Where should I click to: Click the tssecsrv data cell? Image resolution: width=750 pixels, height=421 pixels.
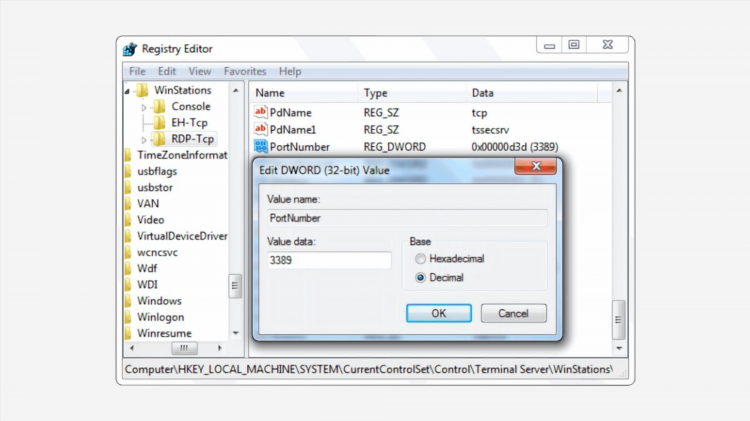[490, 130]
